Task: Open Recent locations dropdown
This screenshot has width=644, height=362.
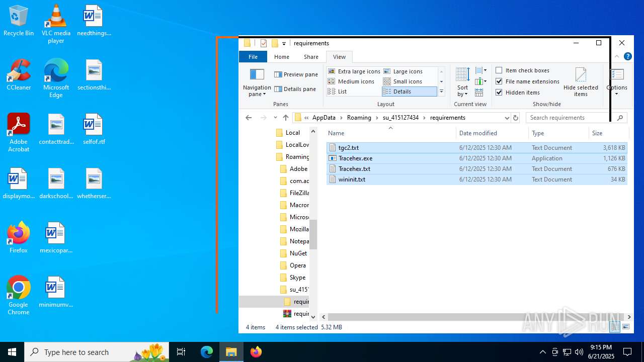Action: [275, 118]
